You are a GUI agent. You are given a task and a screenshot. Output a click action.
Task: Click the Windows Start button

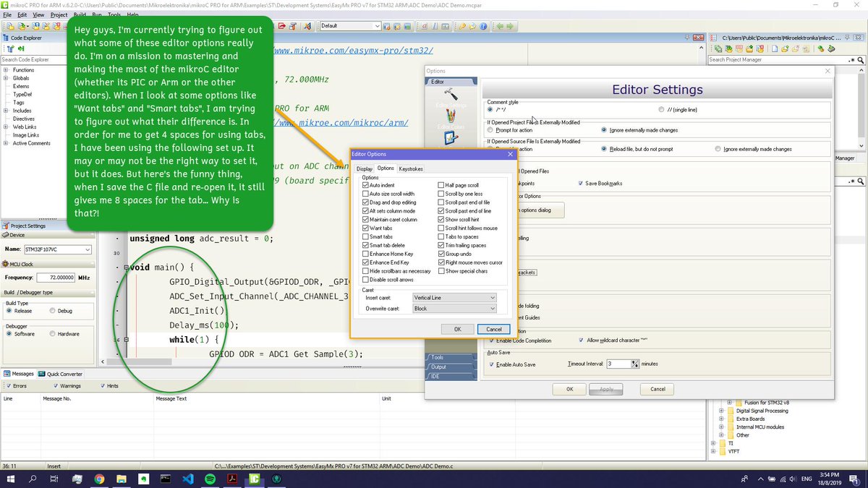pyautogui.click(x=11, y=479)
